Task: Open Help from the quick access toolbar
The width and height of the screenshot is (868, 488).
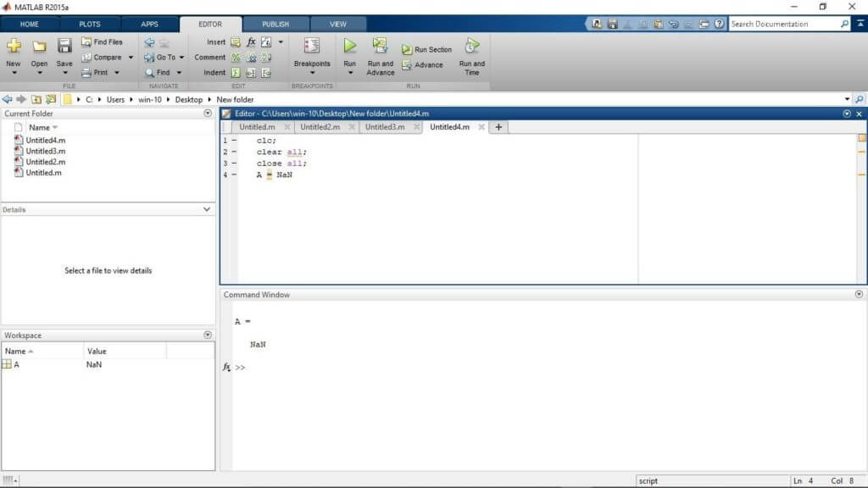Action: [x=721, y=24]
